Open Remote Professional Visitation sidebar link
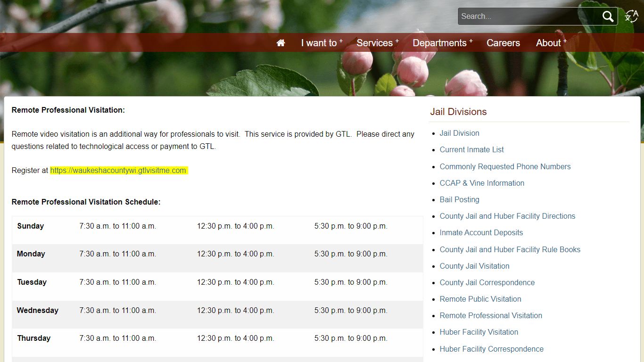Image resolution: width=644 pixels, height=362 pixels. 491,316
